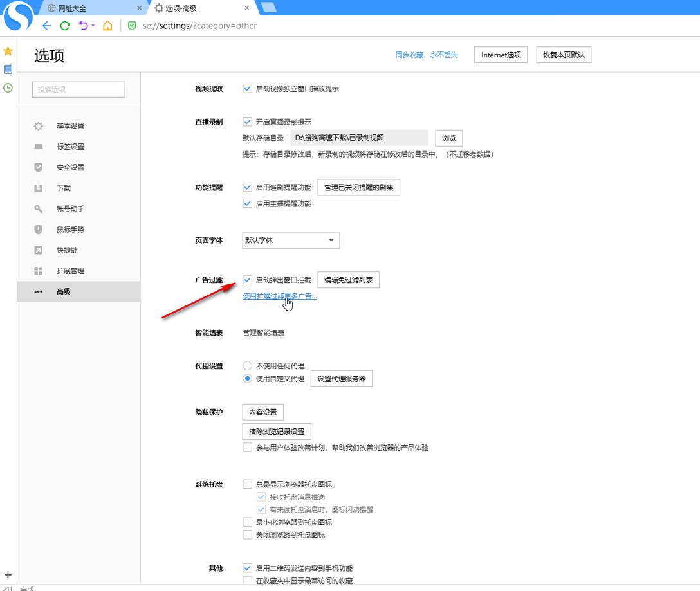Close the 选项-高级 tab

247,8
